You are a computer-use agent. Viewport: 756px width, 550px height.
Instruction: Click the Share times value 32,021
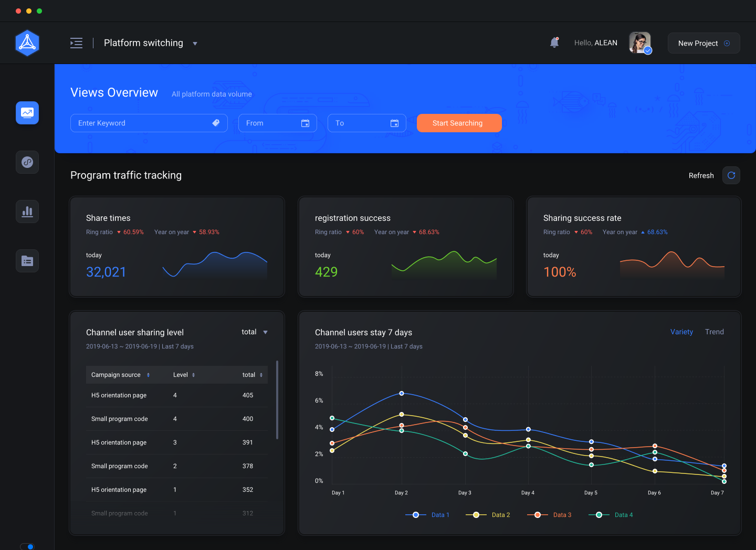(106, 272)
